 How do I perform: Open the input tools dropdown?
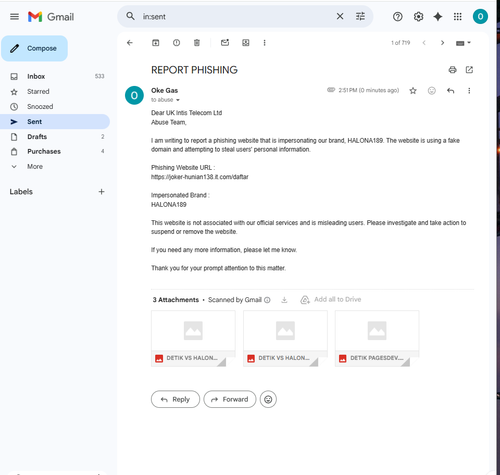coord(463,43)
